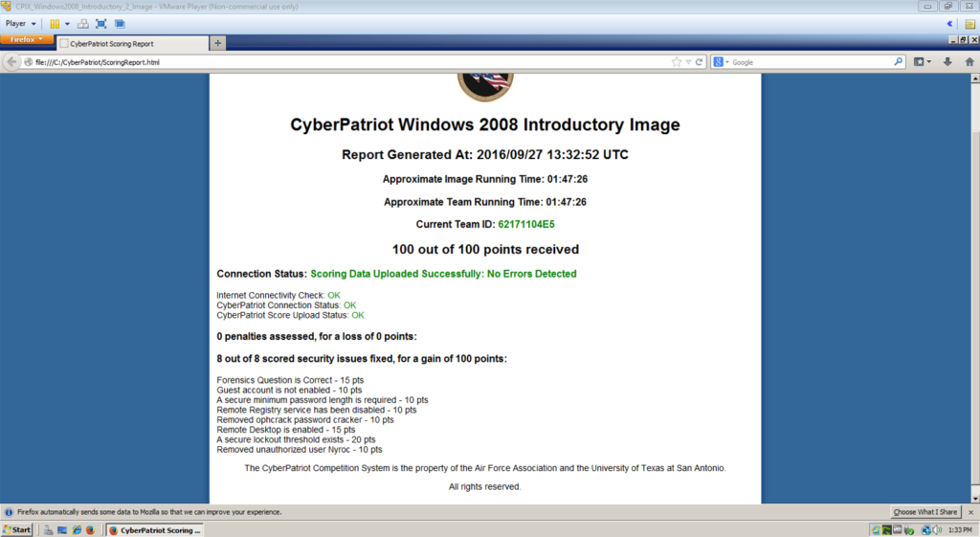
Task: Open the Firefox downloads panel
Action: tap(947, 61)
